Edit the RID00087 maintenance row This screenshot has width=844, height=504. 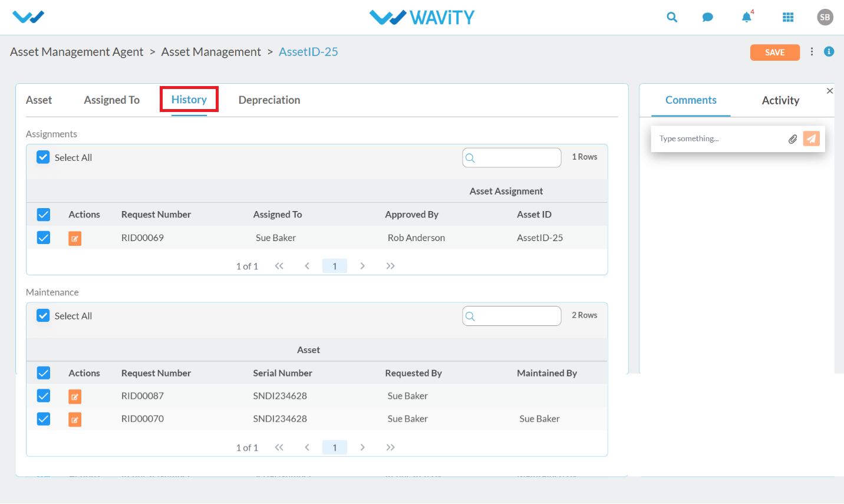75,397
